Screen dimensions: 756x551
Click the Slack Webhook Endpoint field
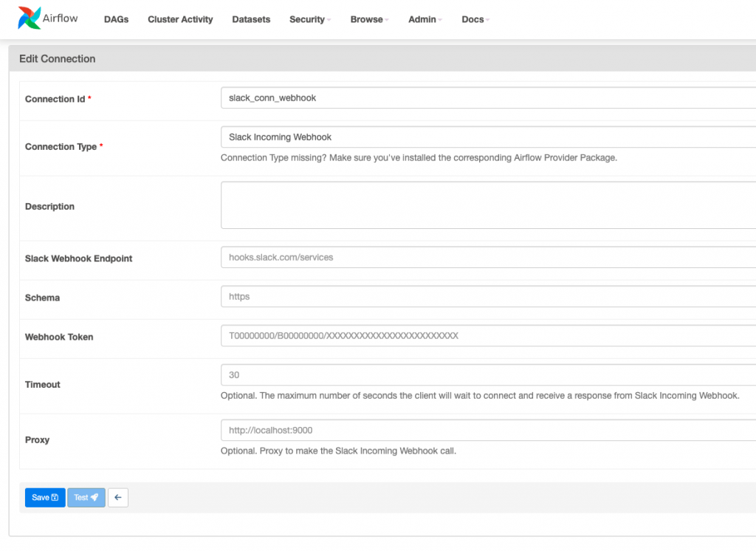pyautogui.click(x=487, y=257)
